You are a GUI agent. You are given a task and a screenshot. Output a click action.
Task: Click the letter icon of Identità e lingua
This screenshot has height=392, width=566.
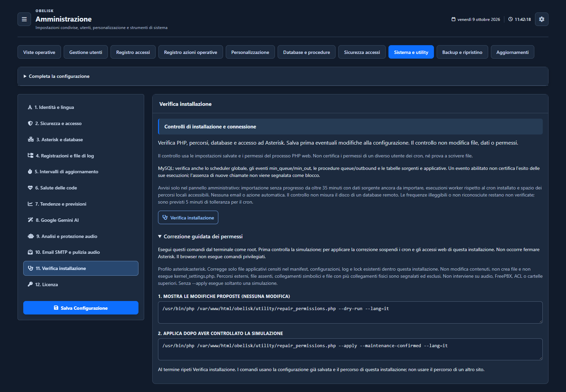(x=30, y=107)
